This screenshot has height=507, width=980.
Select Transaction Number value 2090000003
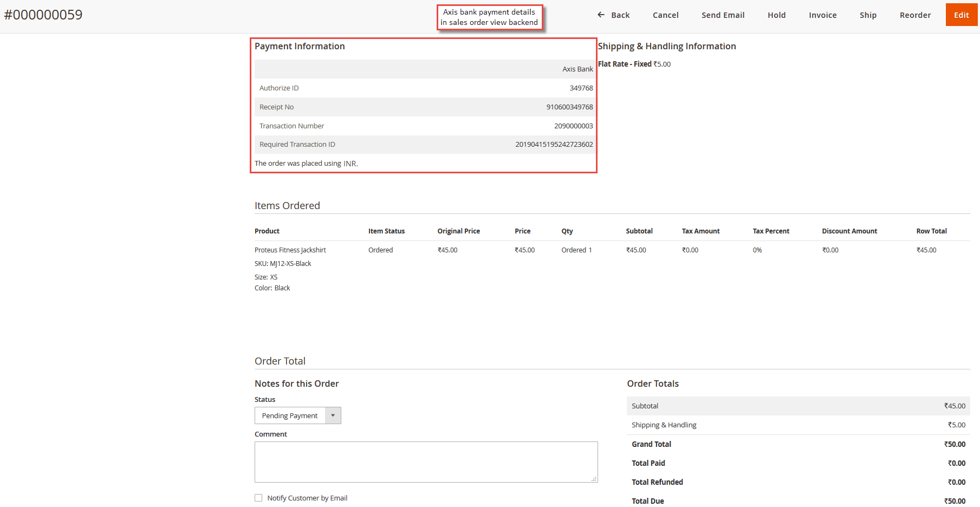(x=573, y=126)
